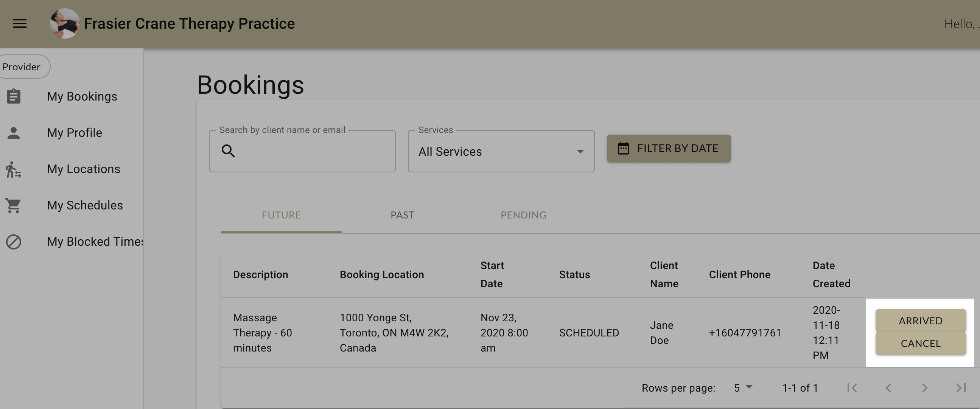Skip to the last page of bookings
The height and width of the screenshot is (409, 980).
click(x=960, y=388)
